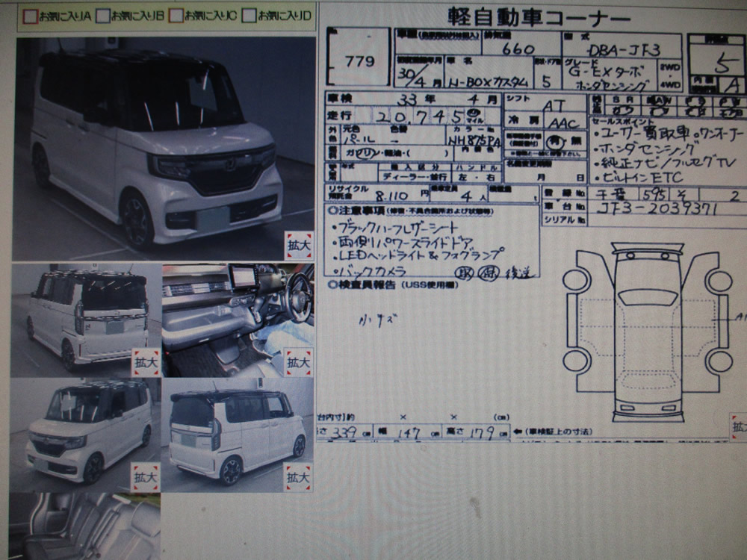Click the car name N-BOXカスタム

coord(489,82)
